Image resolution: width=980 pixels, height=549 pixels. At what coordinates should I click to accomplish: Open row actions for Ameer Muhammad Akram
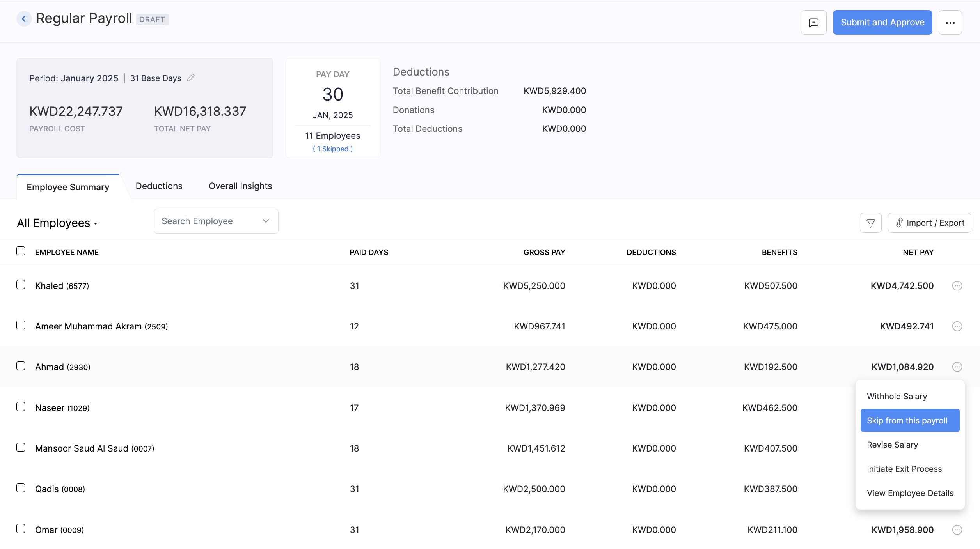957,326
